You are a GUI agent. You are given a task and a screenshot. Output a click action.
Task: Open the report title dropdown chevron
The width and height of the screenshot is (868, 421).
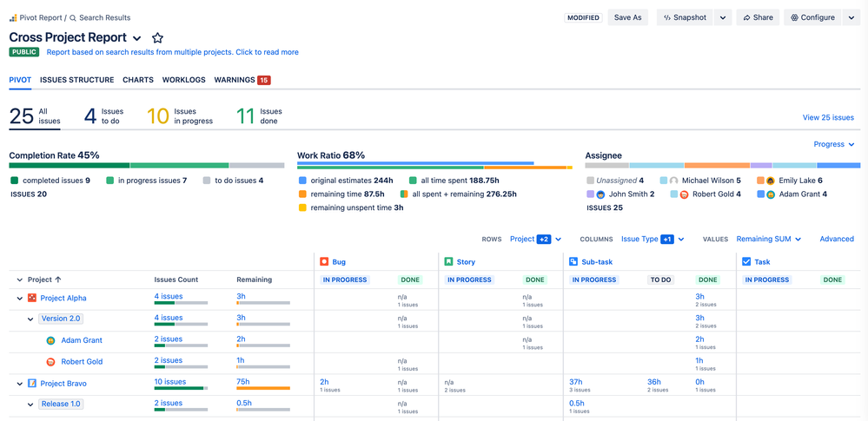tap(137, 38)
